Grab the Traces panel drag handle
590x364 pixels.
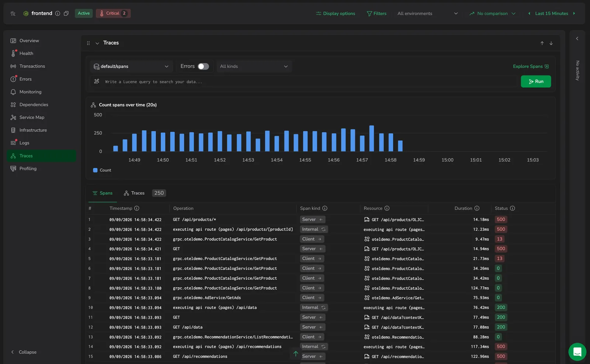coord(88,43)
